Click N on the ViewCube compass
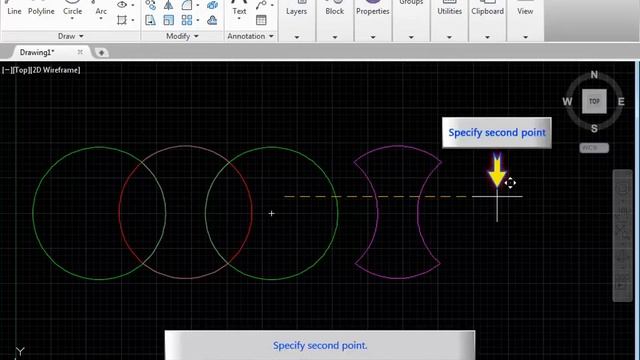Image resolution: width=640 pixels, height=360 pixels. (x=594, y=75)
